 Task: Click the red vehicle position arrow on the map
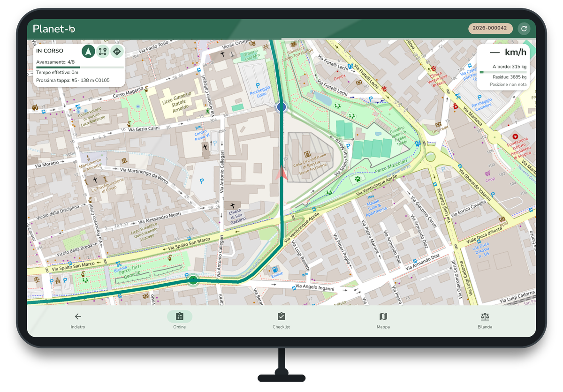(x=282, y=173)
